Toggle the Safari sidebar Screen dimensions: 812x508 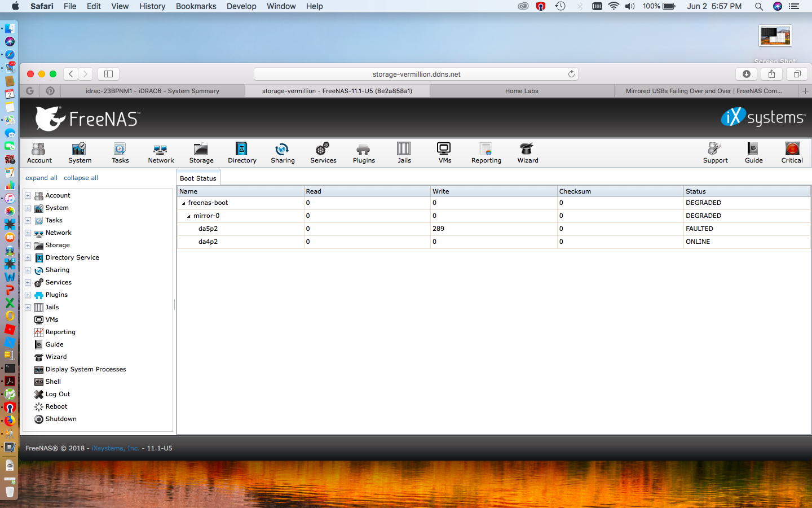tap(108, 74)
